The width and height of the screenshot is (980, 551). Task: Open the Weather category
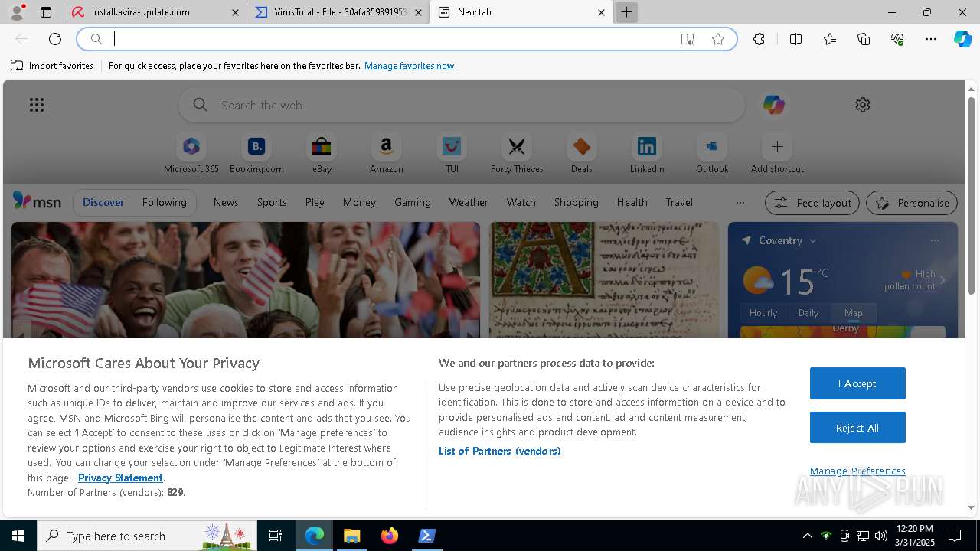pyautogui.click(x=469, y=202)
